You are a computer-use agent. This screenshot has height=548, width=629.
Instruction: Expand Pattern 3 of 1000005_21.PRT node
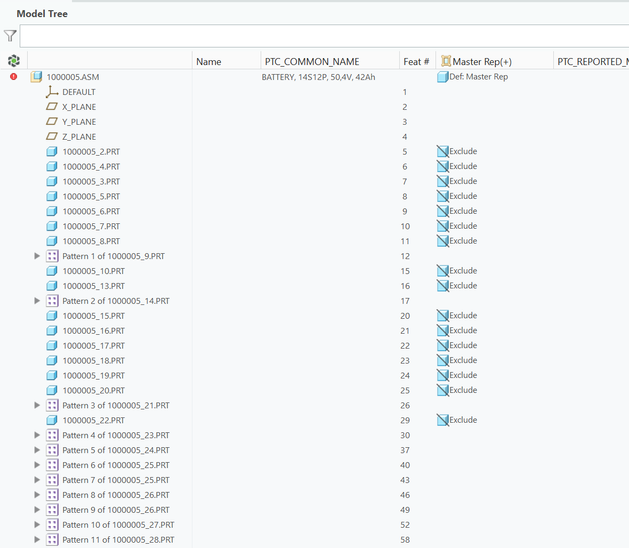click(38, 405)
